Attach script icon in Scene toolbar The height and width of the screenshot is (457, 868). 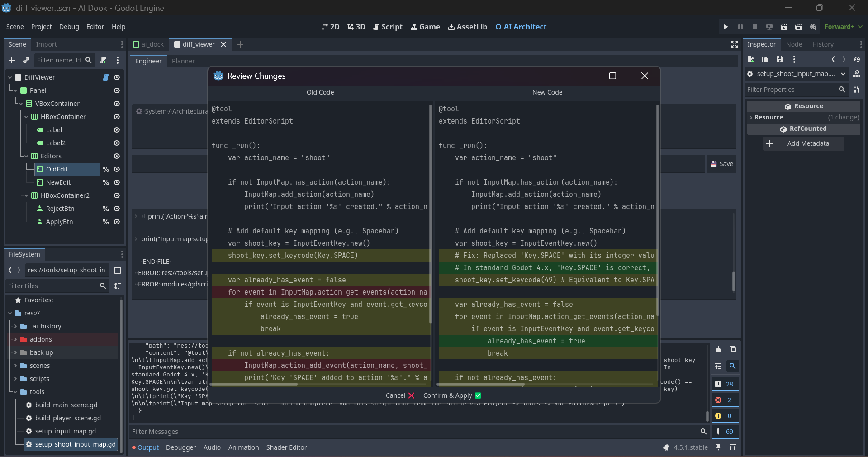click(x=103, y=60)
